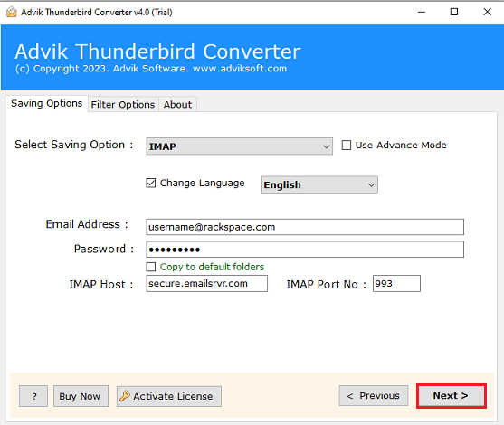Click the Advik app icon in title bar
Image resolution: width=504 pixels, height=425 pixels.
click(x=11, y=12)
